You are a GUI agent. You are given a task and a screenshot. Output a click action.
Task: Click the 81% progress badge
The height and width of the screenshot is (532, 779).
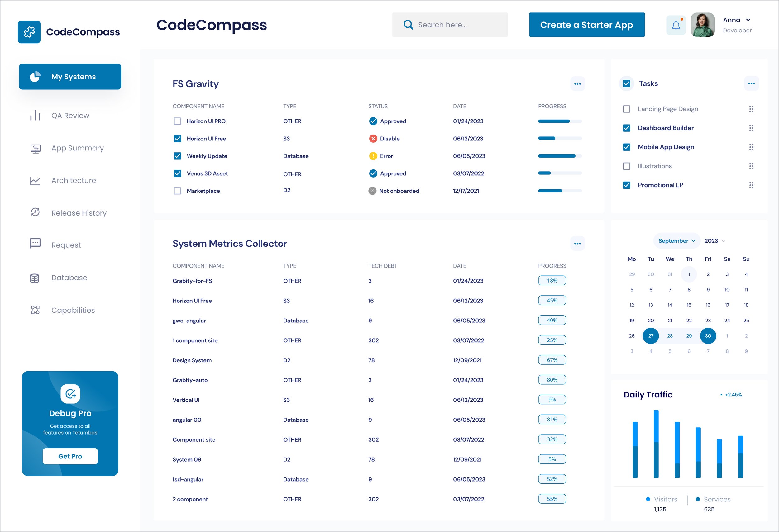(x=552, y=420)
